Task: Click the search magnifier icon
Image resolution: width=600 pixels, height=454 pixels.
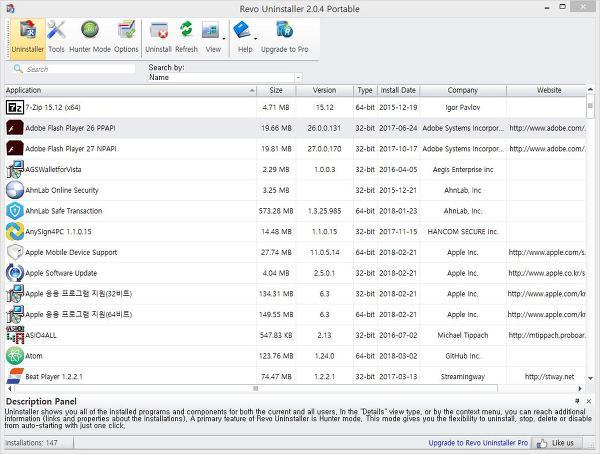Action: (18, 69)
